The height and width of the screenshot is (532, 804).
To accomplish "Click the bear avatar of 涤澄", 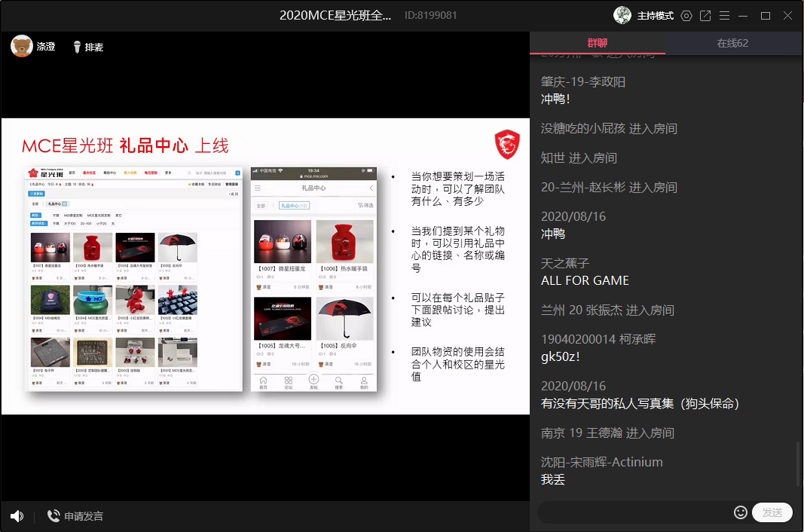I will 22,46.
